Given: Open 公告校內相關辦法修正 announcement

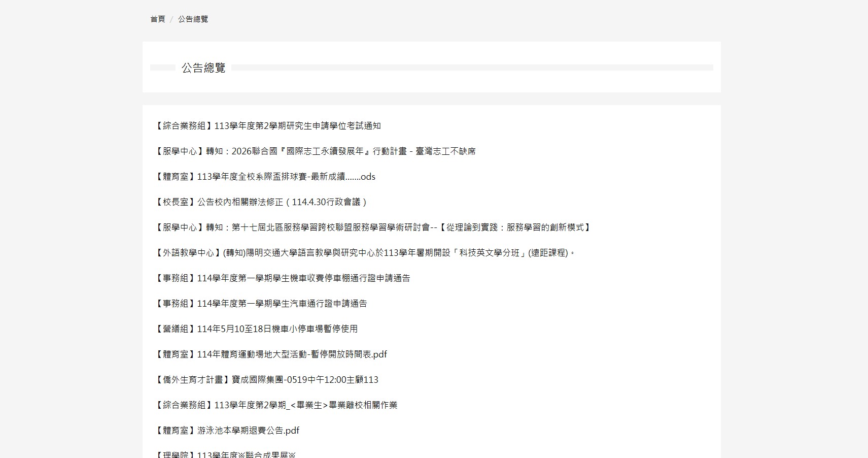Looking at the screenshot, I should click(x=261, y=202).
